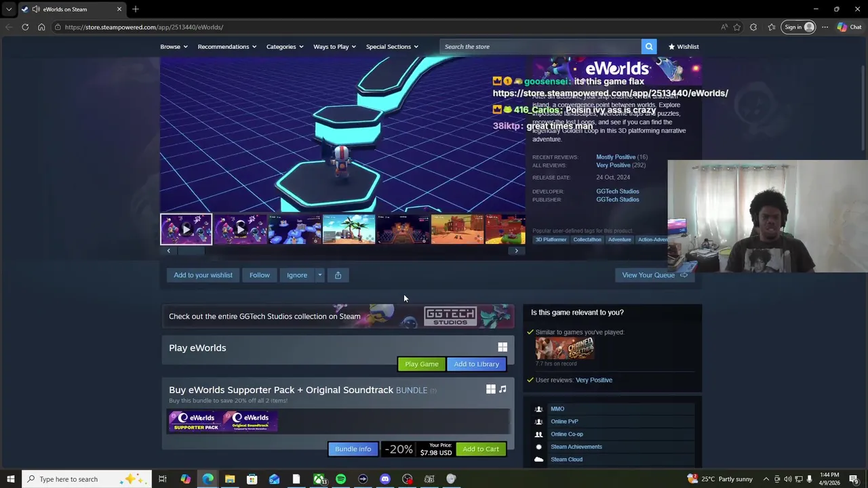Sign in to the browser profile
The height and width of the screenshot is (488, 868).
798,27
